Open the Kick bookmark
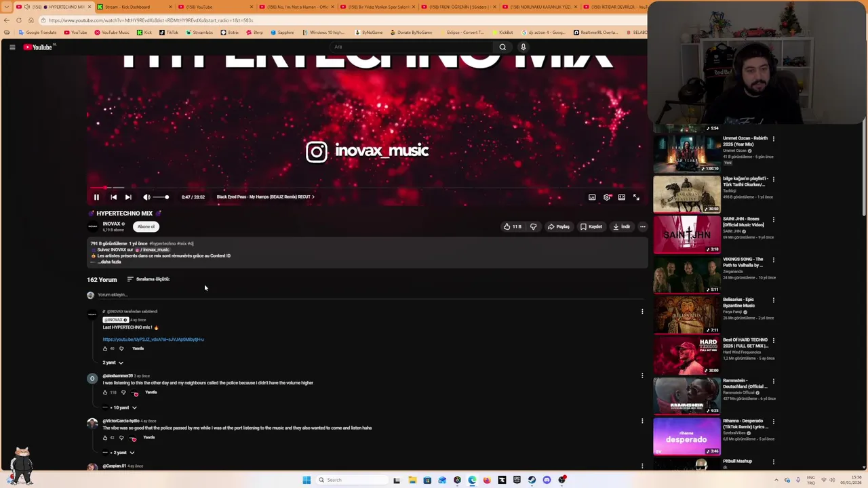This screenshot has height=488, width=868. pos(145,33)
